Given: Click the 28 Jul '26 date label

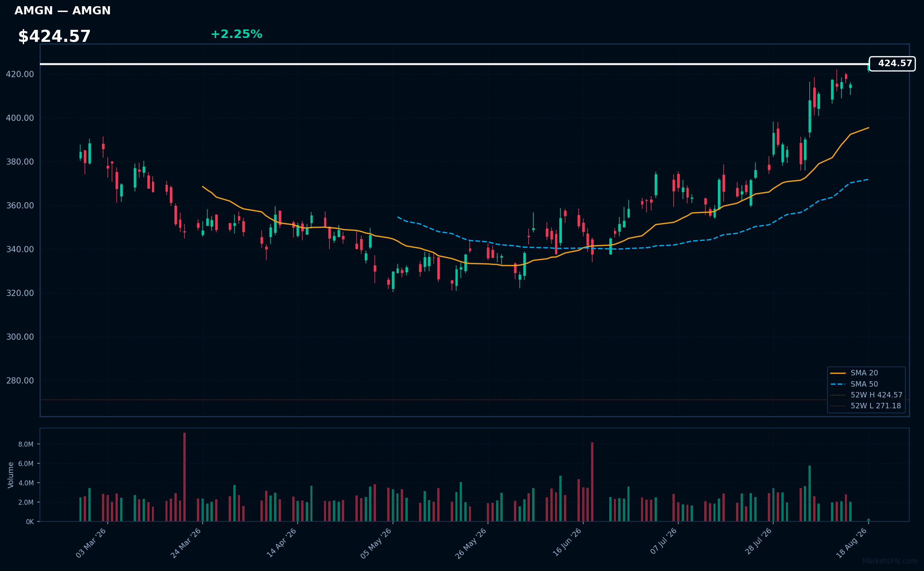Looking at the screenshot, I should (x=758, y=542).
